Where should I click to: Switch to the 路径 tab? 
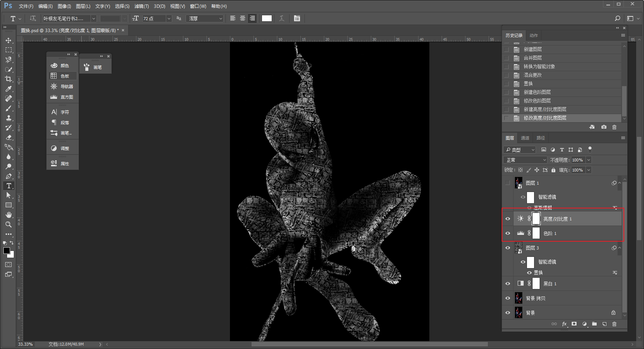click(541, 138)
